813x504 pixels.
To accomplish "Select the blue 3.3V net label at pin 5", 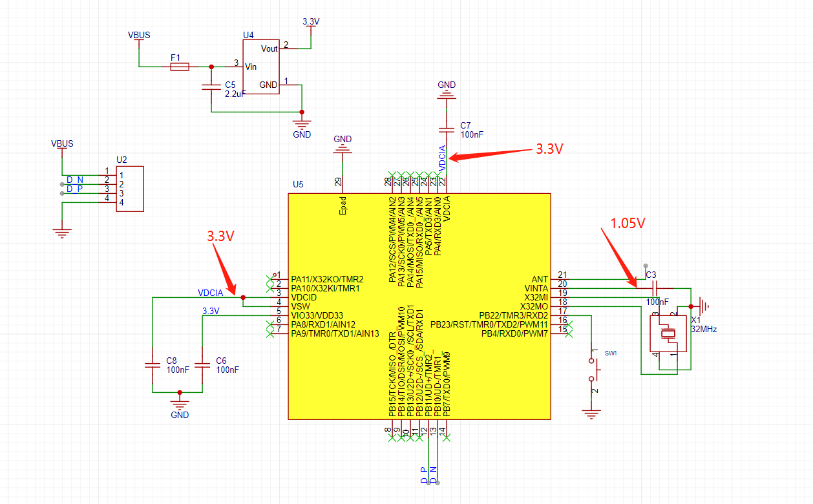I will pyautogui.click(x=211, y=311).
